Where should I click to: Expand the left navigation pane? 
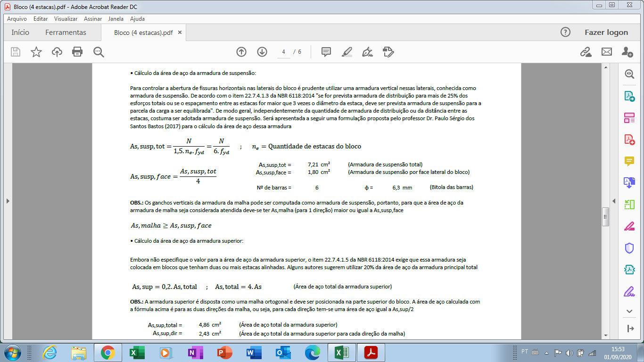[8, 201]
